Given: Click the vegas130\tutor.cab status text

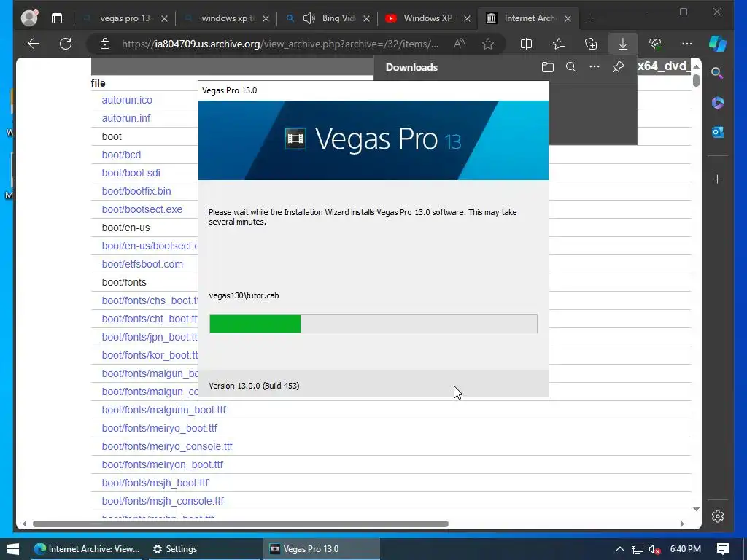Looking at the screenshot, I should [244, 296].
